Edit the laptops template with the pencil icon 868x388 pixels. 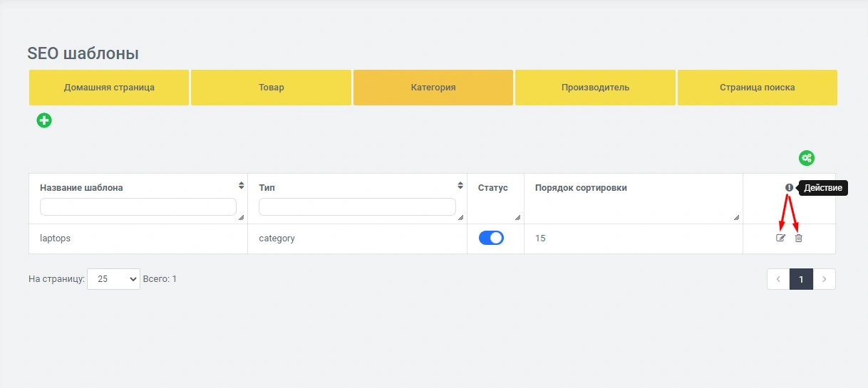click(780, 238)
